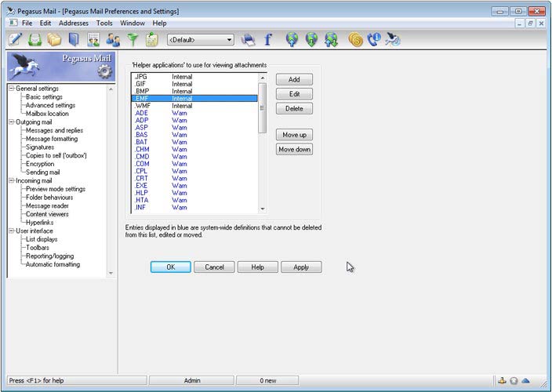
Task: Click the helper list scrollbar down arrow
Action: pos(263,209)
